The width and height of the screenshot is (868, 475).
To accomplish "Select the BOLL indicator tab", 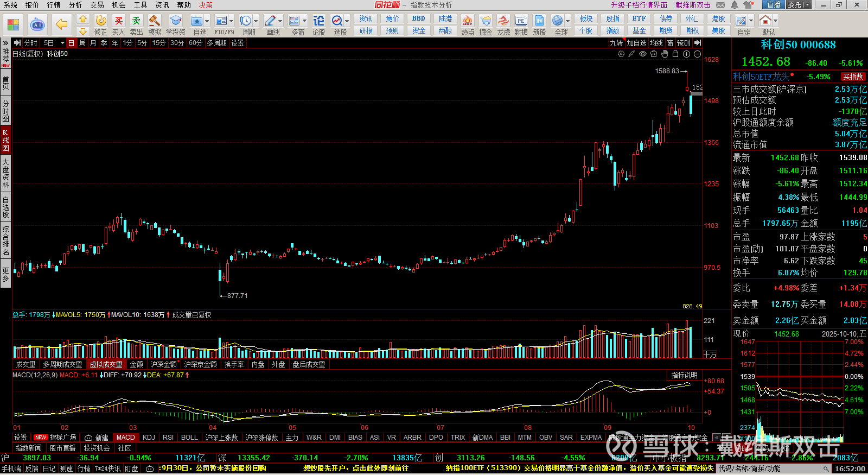I will (x=189, y=438).
